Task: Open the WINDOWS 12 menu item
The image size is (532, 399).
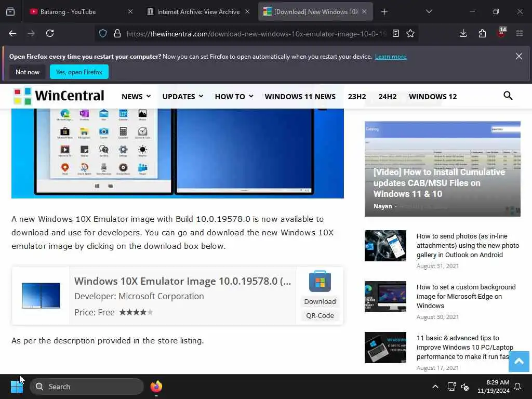Action: 433,96
